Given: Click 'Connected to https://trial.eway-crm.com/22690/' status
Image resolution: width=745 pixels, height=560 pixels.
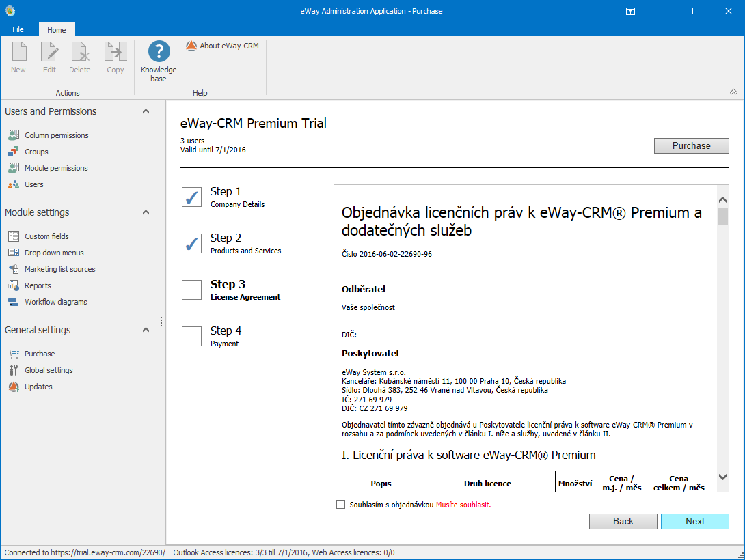Looking at the screenshot, I should pyautogui.click(x=85, y=552).
